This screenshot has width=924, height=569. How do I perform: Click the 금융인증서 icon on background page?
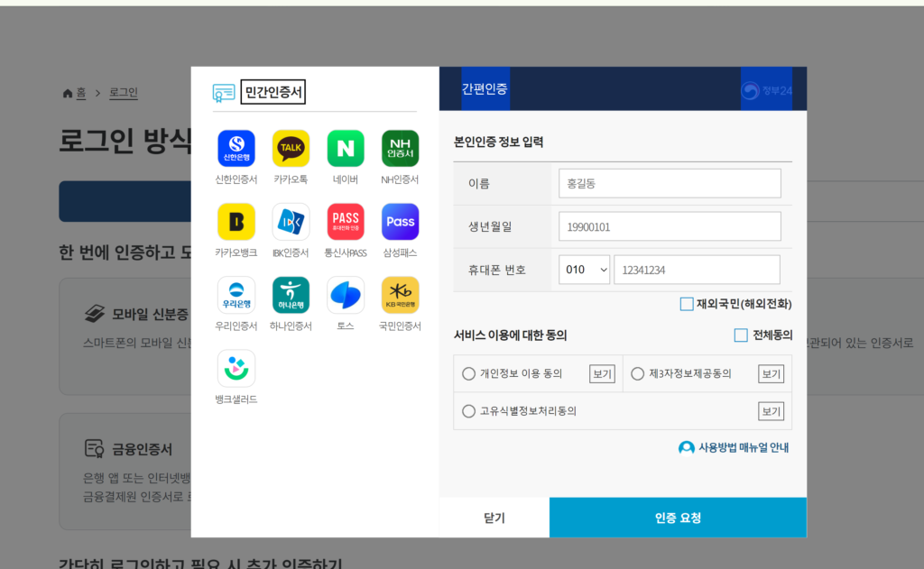[94, 449]
